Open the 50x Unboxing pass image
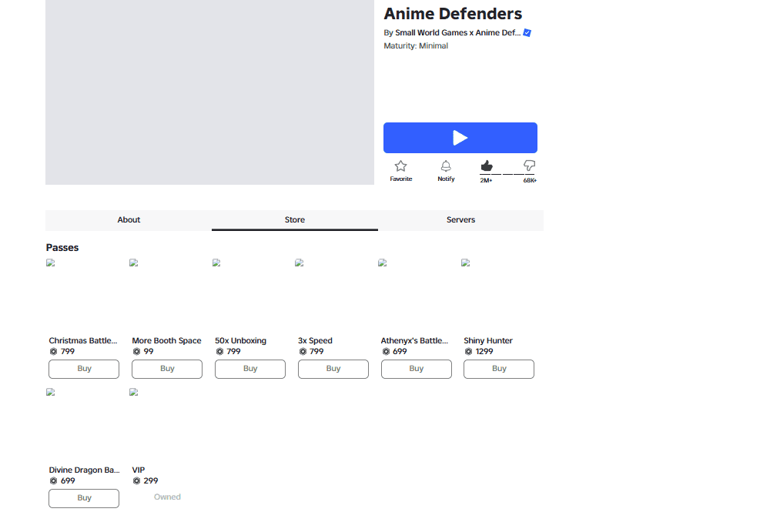Viewport: 770px width, 532px height. 216,263
